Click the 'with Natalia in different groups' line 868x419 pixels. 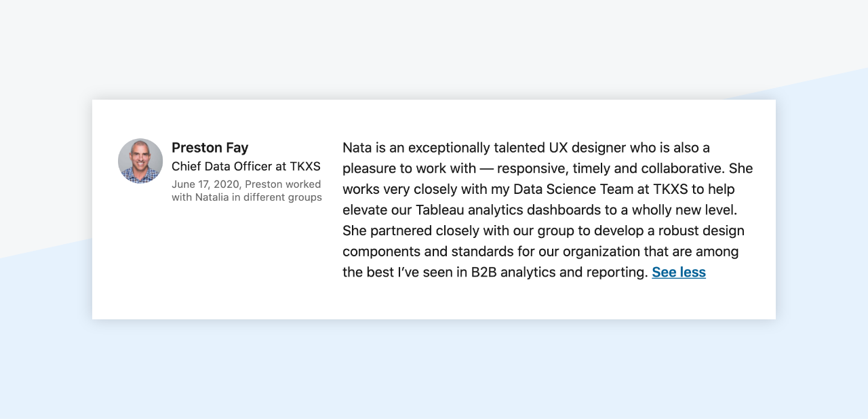coord(247,197)
